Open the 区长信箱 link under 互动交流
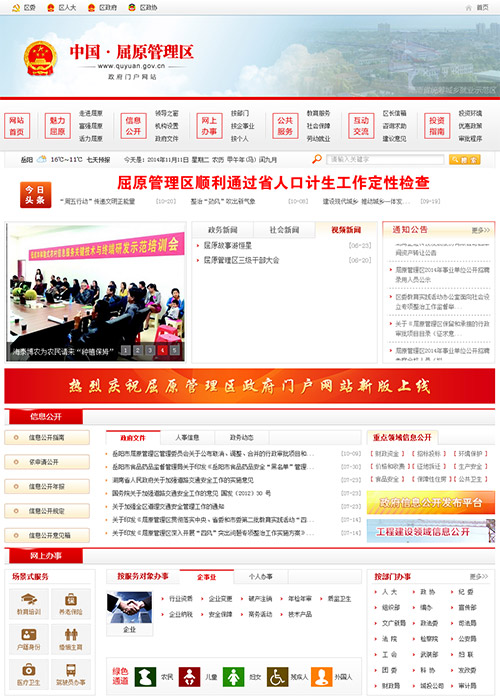Screen dimensions: 500x699 pos(394,113)
